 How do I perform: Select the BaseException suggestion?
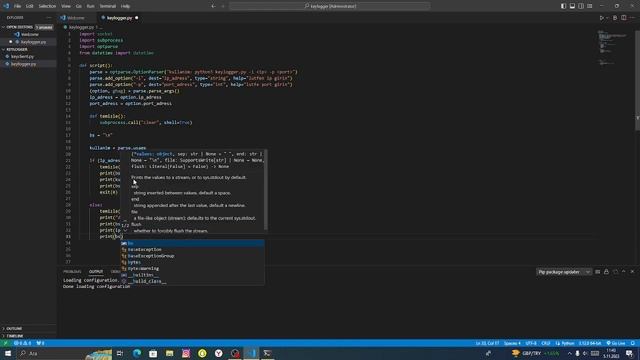point(192,249)
